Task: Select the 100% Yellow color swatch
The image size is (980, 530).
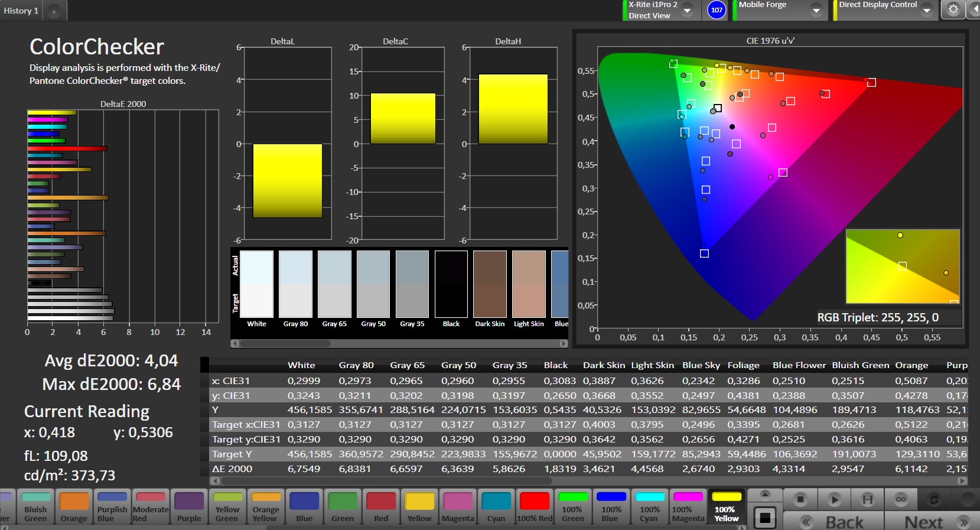Action: pos(727,507)
